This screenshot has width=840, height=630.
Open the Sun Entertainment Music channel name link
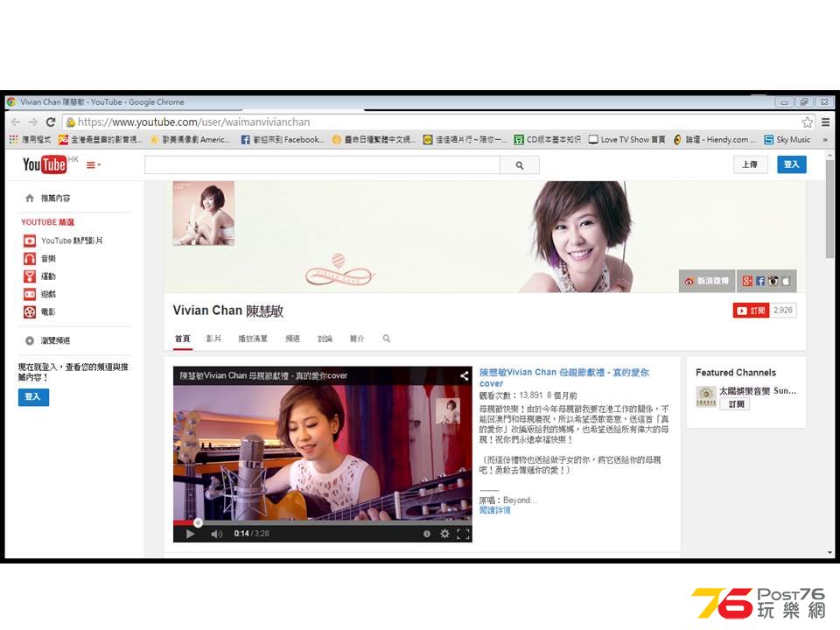pos(758,390)
